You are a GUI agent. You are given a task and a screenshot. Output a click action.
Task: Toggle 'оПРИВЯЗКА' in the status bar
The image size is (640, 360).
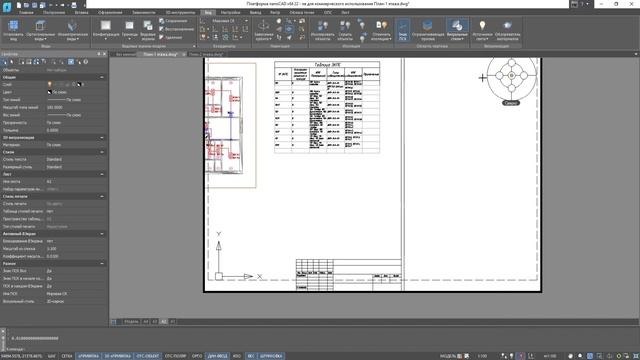click(x=88, y=356)
